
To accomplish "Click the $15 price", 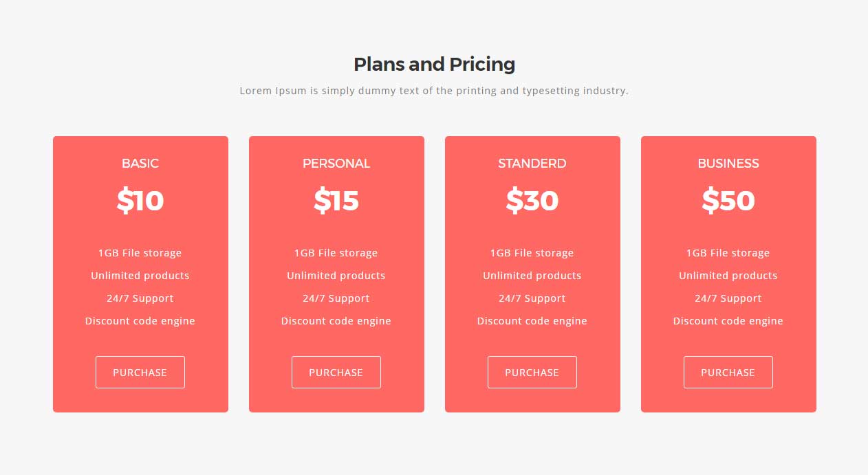I will click(x=336, y=201).
